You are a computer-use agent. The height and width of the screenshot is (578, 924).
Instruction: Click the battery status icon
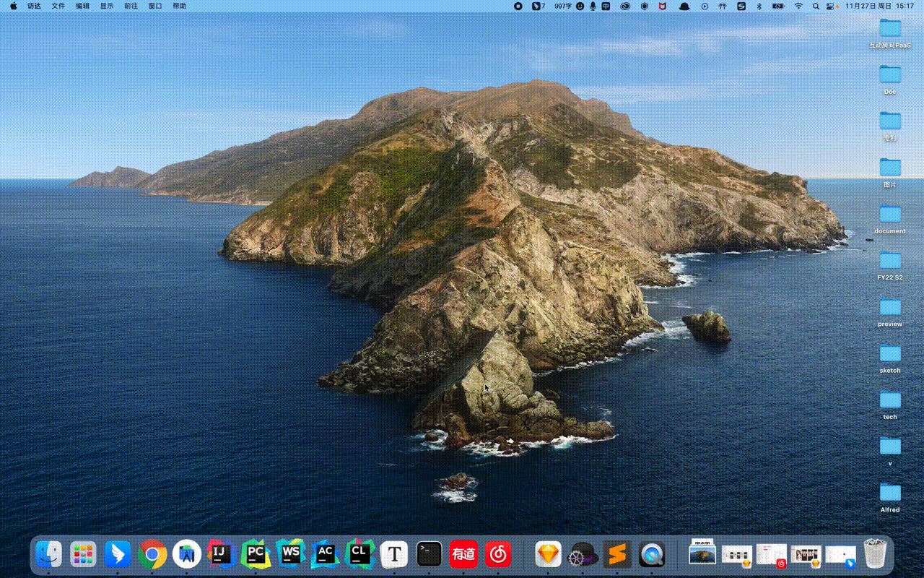[x=777, y=6]
